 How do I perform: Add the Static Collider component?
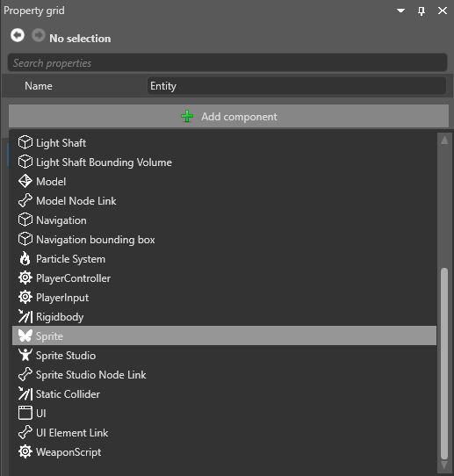(224, 393)
